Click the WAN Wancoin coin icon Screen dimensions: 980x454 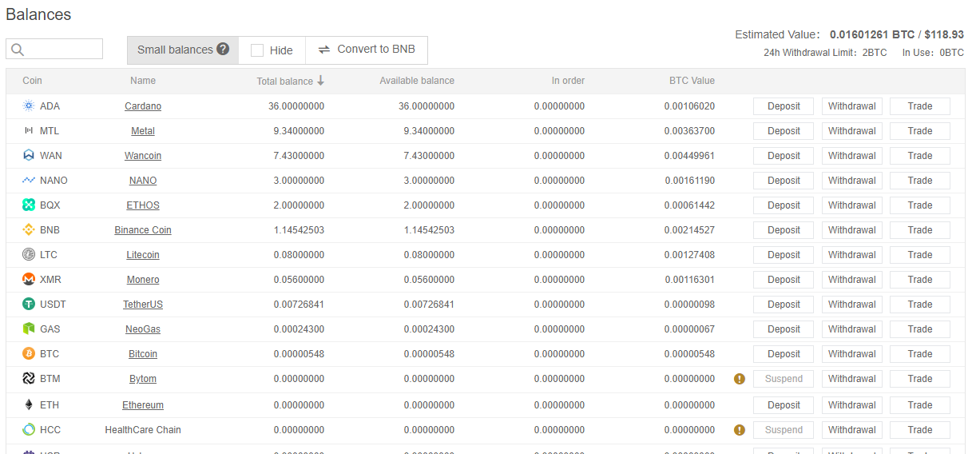[29, 156]
